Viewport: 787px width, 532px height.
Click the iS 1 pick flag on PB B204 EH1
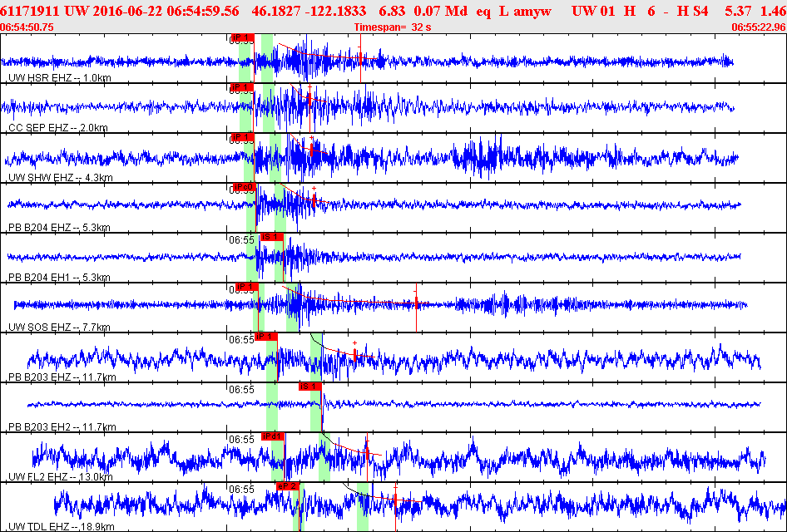click(x=271, y=237)
